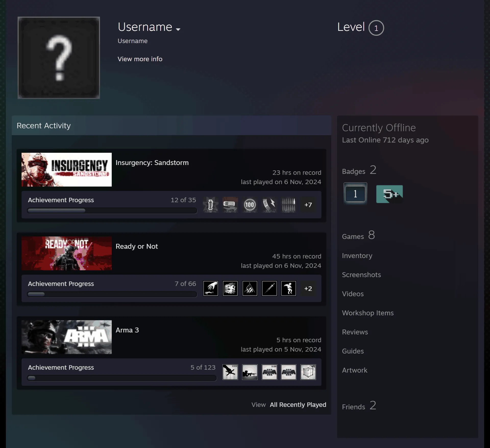Open the Insurgency: Sandstorm game banner
Screen dimensions: 490x448
pyautogui.click(x=67, y=170)
